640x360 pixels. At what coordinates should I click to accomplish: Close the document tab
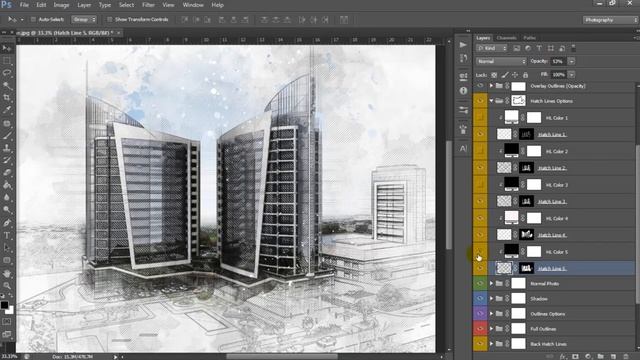119,33
